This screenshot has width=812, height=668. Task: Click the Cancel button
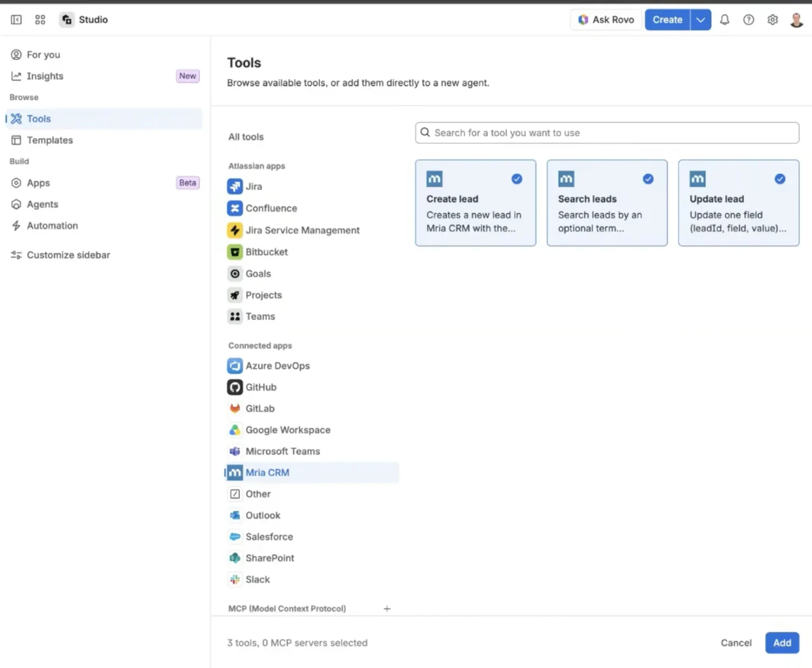pyautogui.click(x=736, y=643)
